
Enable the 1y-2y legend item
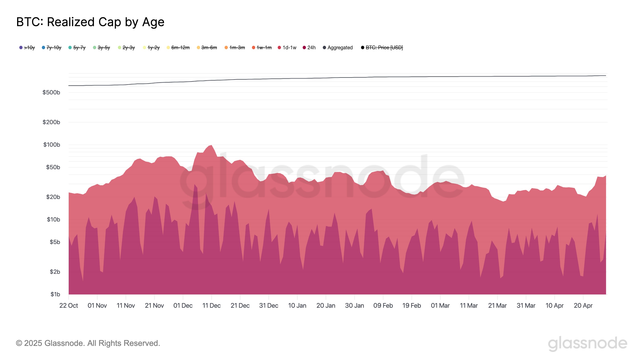pos(151,47)
